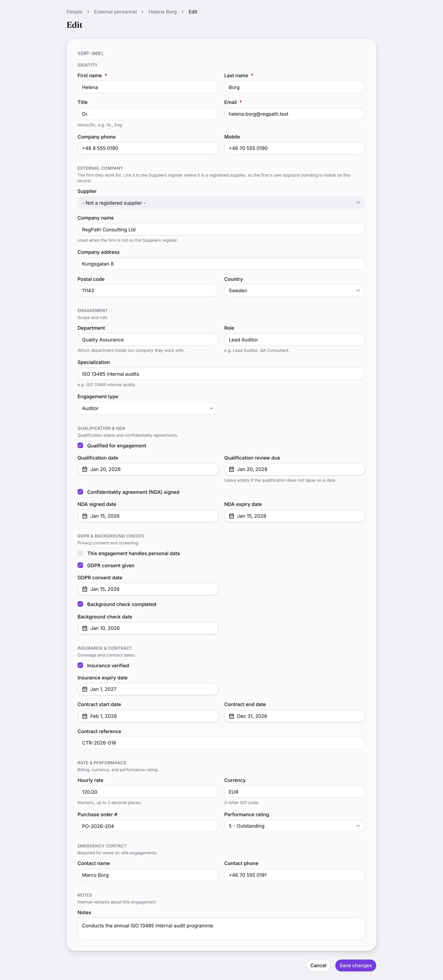This screenshot has height=980, width=443.
Task: Click the Currency field showing EUR
Action: click(x=295, y=792)
